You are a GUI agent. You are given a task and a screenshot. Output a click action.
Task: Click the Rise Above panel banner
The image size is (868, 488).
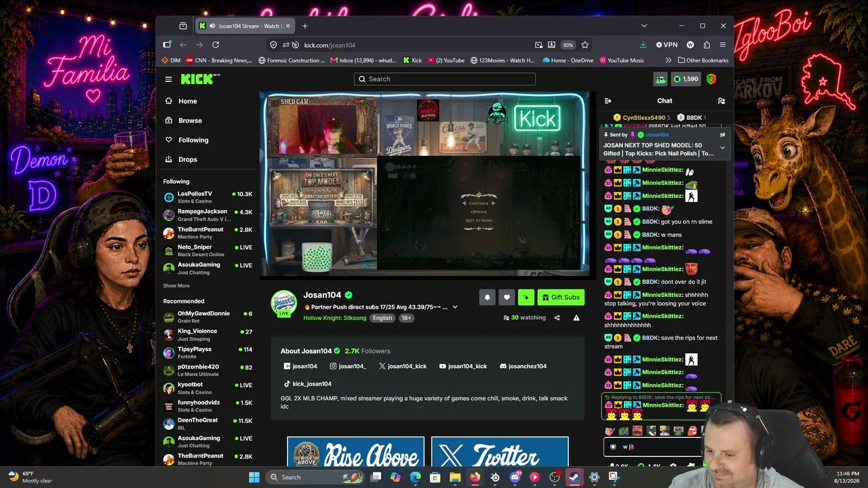tap(355, 452)
